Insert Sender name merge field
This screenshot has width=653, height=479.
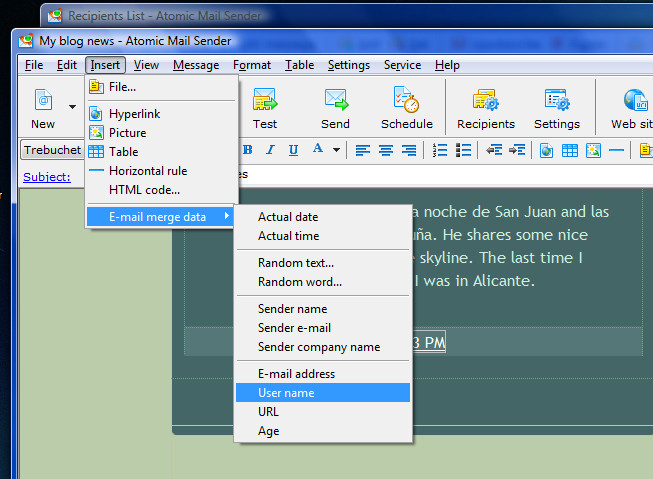pos(323,309)
